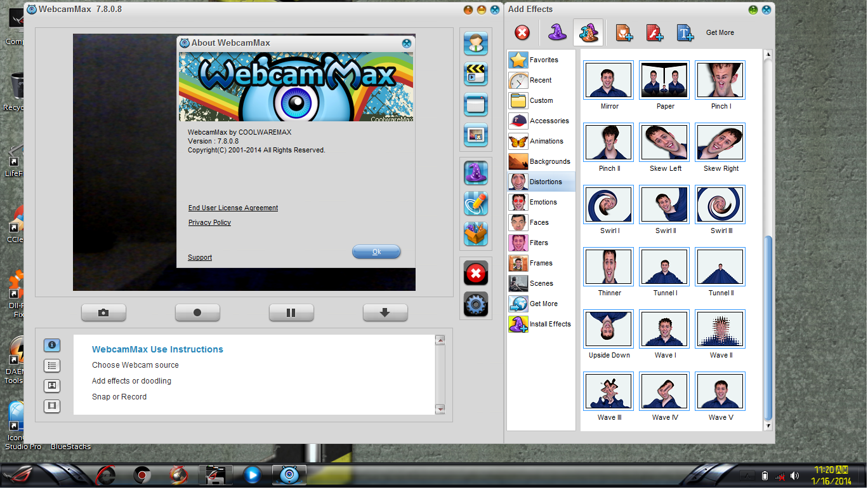The height and width of the screenshot is (489, 868).
Task: Apply the Paper distortion effect
Action: click(664, 80)
